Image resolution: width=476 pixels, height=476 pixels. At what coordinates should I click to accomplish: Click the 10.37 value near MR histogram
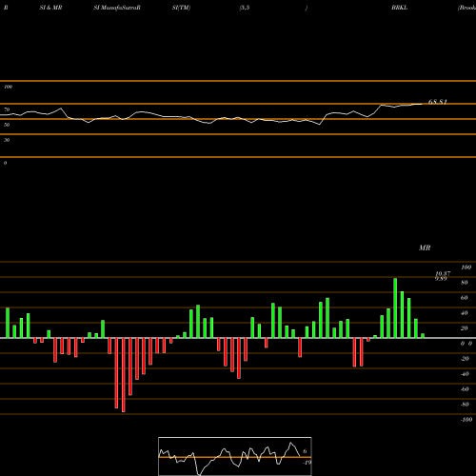click(x=443, y=273)
